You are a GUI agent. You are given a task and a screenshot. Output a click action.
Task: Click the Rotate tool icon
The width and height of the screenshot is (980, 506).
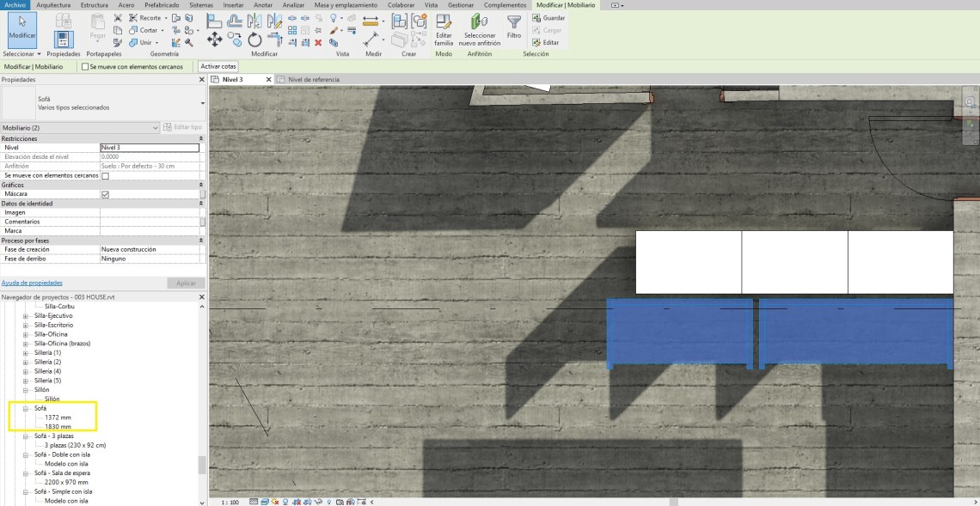[x=255, y=40]
